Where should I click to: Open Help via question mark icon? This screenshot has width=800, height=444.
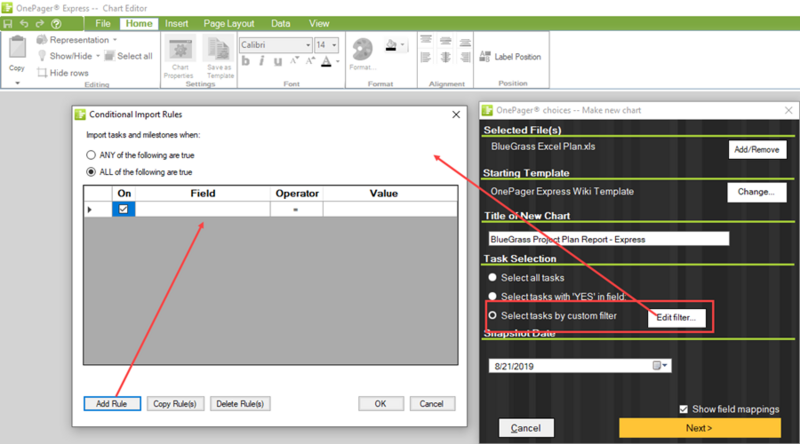point(57,23)
